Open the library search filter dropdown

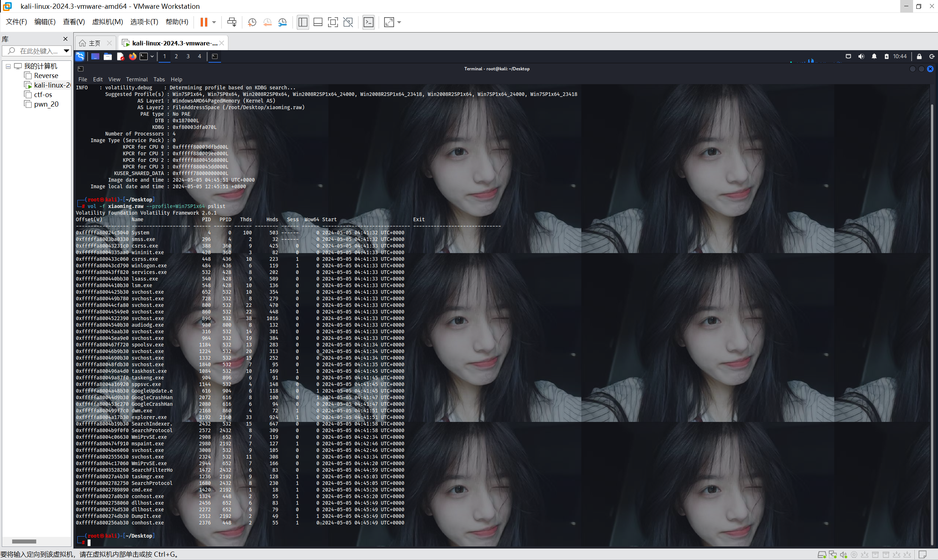(66, 51)
